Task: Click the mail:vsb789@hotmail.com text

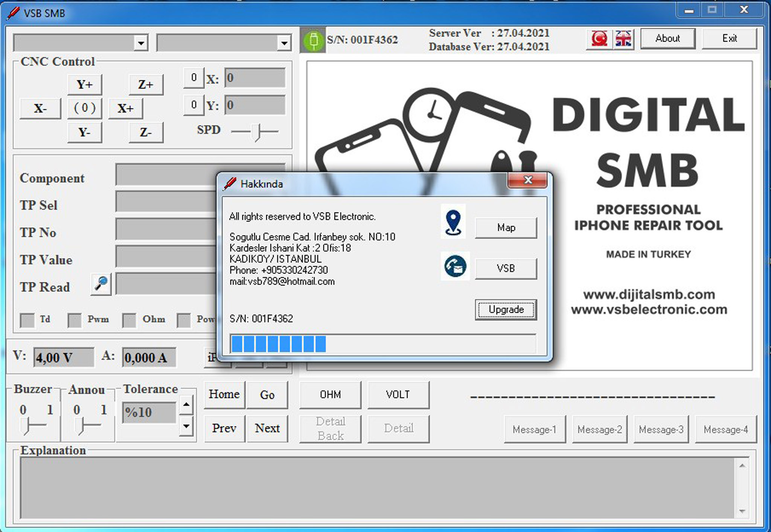Action: pos(282,281)
